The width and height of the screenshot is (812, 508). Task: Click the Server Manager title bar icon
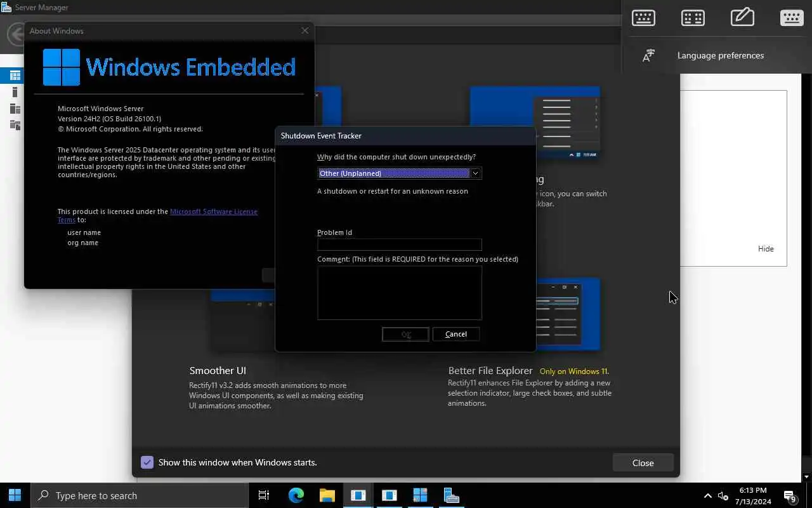tap(6, 8)
